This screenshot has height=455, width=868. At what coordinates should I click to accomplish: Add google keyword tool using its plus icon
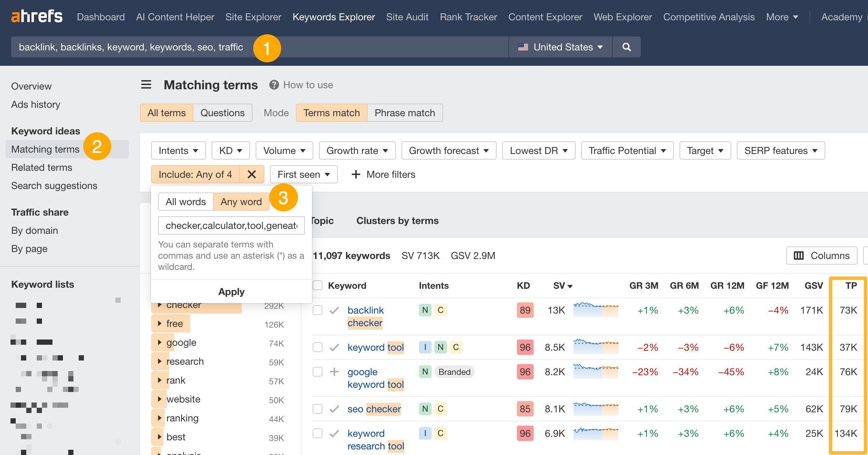[334, 372]
